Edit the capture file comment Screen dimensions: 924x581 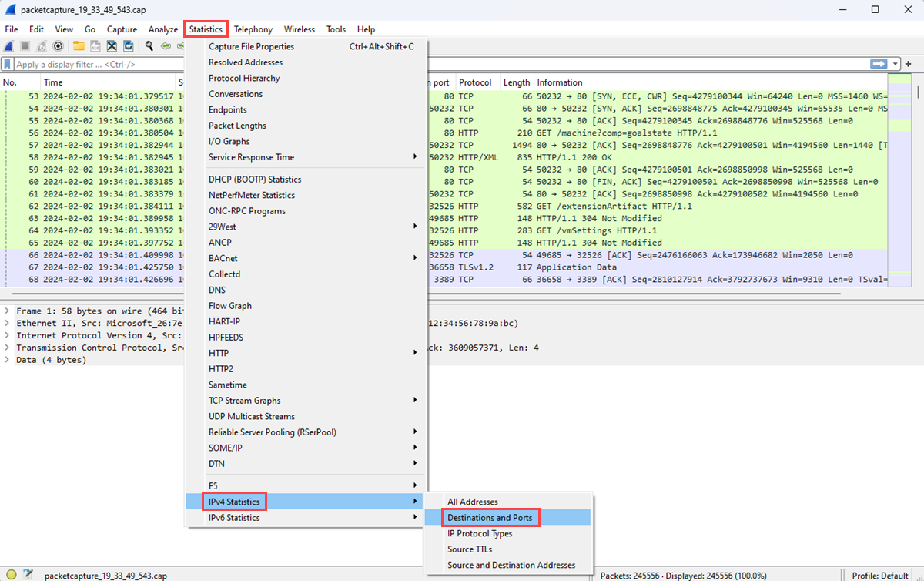[x=28, y=575]
